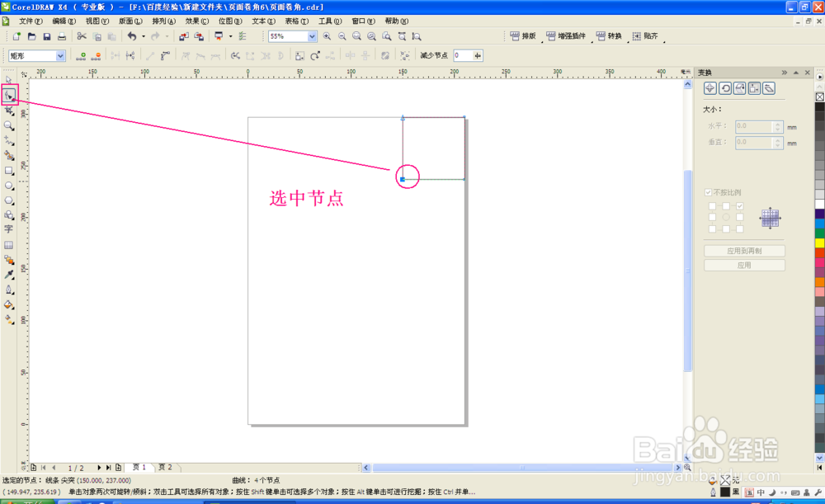This screenshot has height=504, width=825.
Task: Click the Undo icon on the toolbar
Action: click(x=132, y=36)
